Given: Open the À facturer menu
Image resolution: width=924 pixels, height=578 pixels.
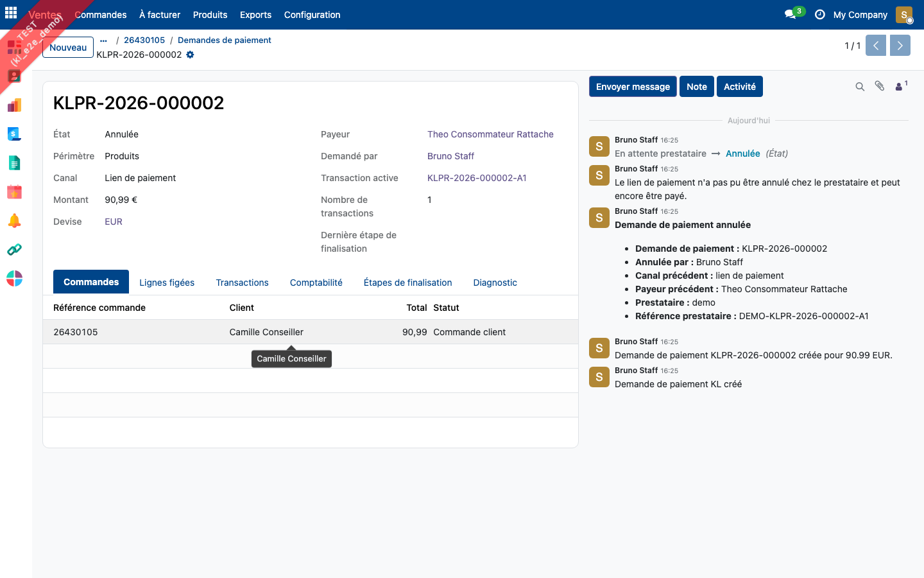Looking at the screenshot, I should (160, 15).
